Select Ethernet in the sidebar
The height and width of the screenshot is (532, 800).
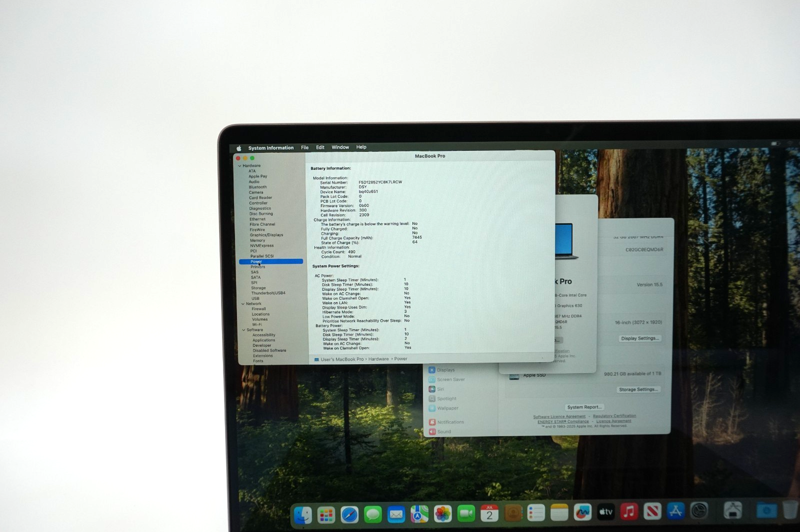tap(257, 219)
